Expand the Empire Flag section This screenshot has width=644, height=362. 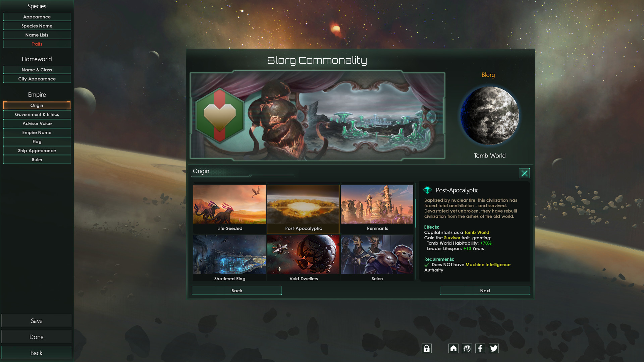(37, 141)
